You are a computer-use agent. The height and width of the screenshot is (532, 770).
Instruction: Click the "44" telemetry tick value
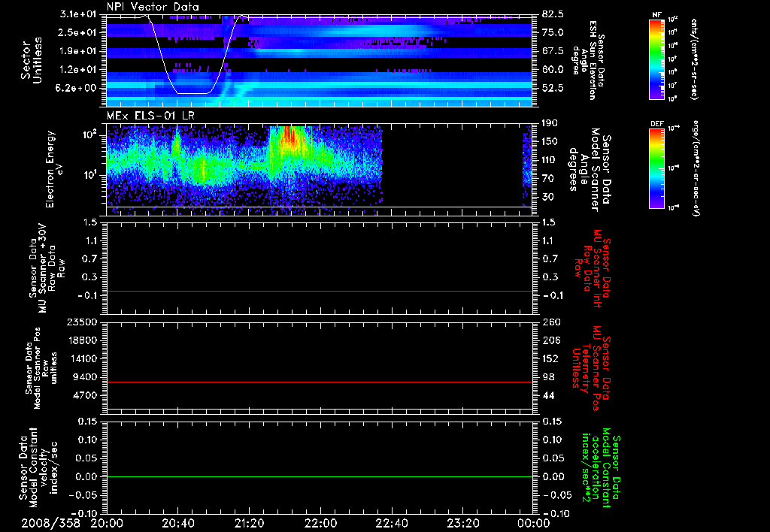547,395
